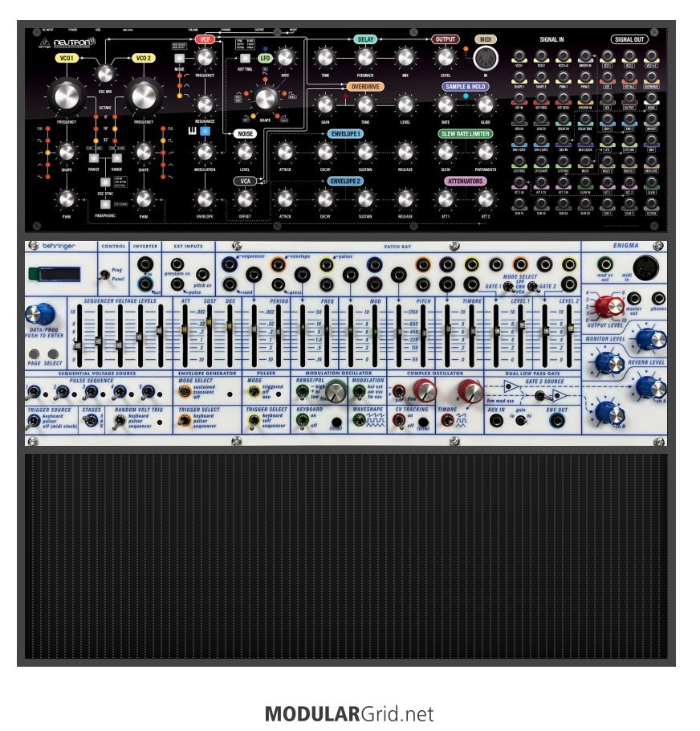Toggle the Aux In gain lo/hi switch
This screenshot has height=731, width=700.
click(x=520, y=420)
